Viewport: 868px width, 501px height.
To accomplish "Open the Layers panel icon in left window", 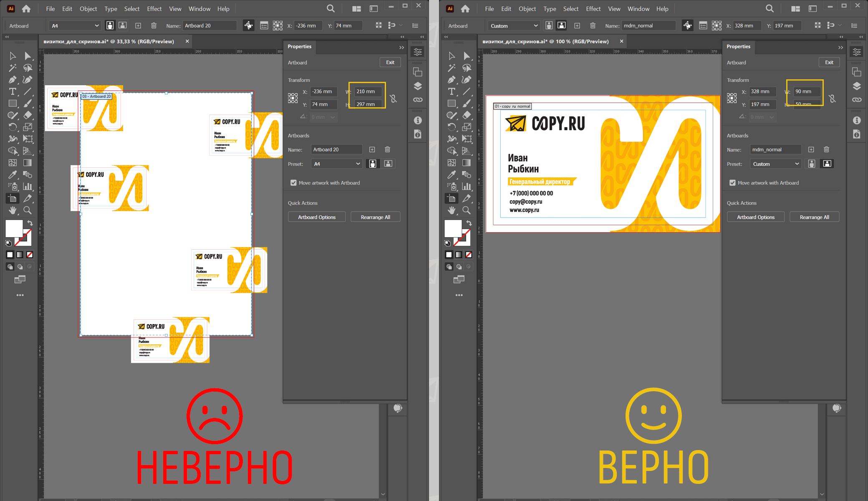I will [418, 86].
